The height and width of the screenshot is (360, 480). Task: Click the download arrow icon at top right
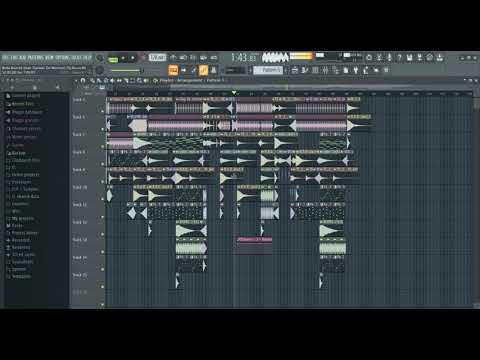[x=440, y=58]
